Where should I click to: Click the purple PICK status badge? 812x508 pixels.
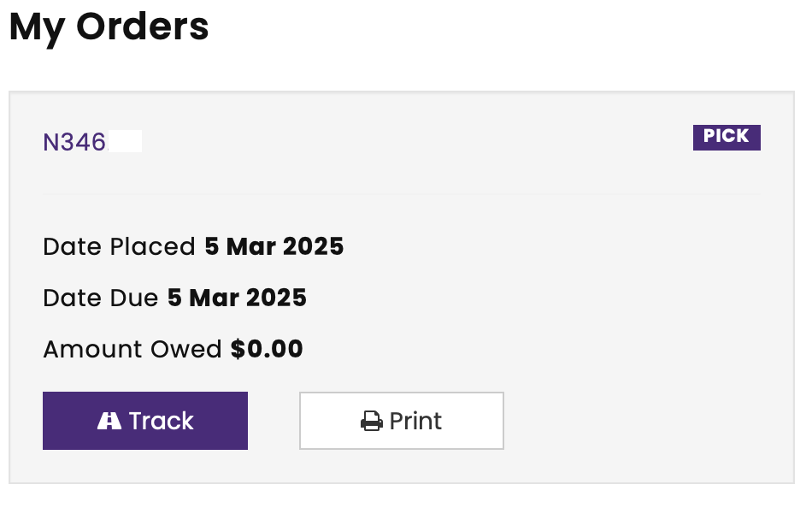[x=727, y=138]
